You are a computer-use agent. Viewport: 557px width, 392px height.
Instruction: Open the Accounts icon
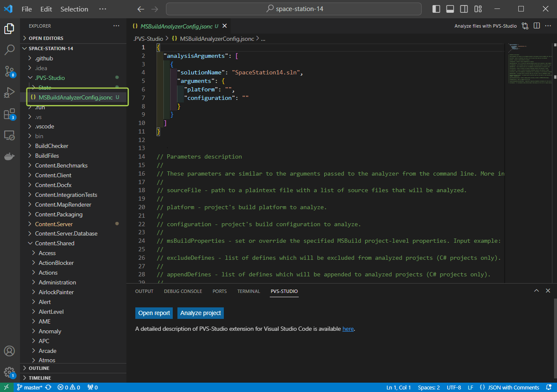(9, 351)
